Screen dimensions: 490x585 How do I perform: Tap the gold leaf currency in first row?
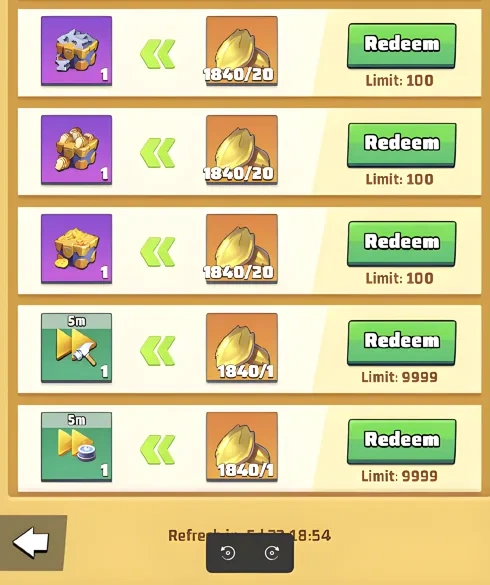pos(242,51)
